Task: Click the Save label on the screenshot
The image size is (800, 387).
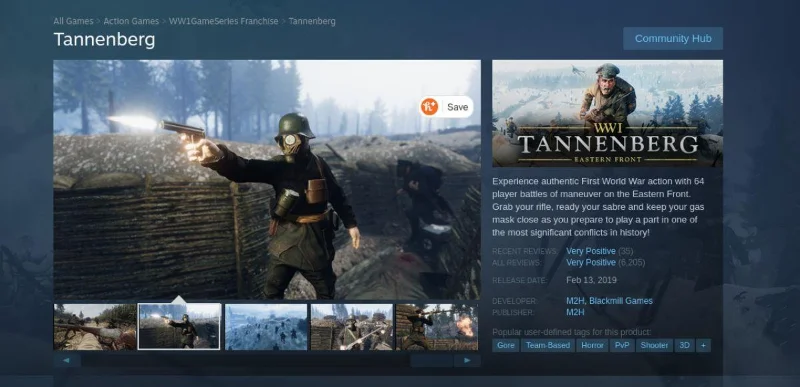Action: pyautogui.click(x=457, y=107)
